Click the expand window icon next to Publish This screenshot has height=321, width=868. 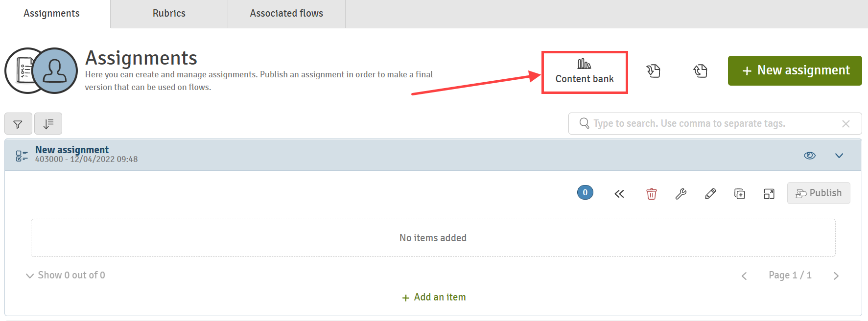769,194
